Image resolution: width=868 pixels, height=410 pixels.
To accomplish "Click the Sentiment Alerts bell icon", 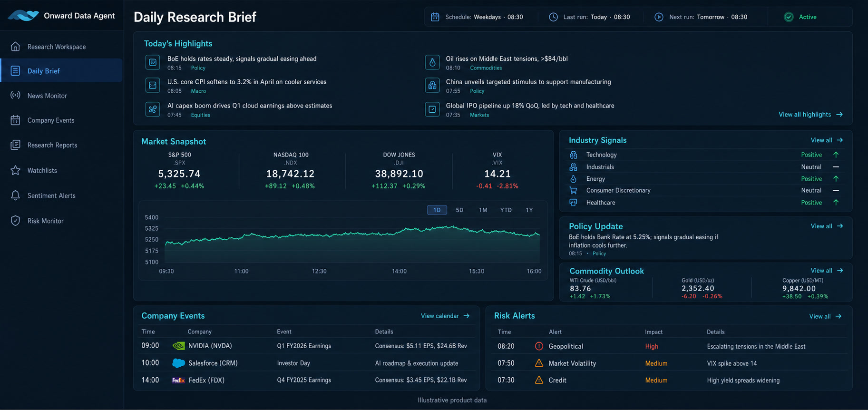I will pos(15,195).
